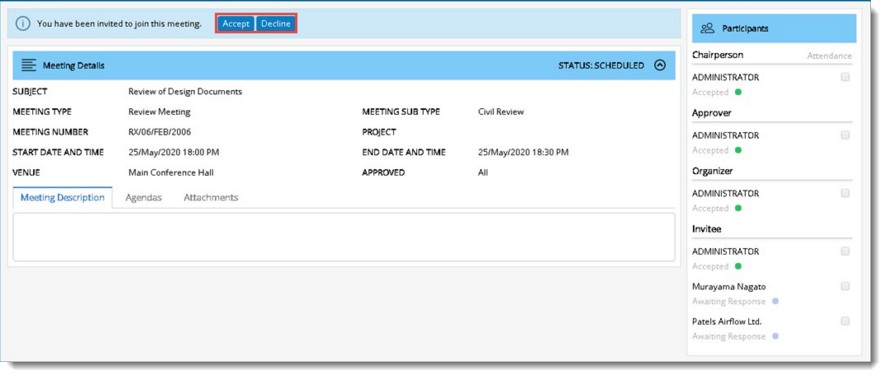Mark attendance checkbox for Patels Airflow Ltd.

845,321
